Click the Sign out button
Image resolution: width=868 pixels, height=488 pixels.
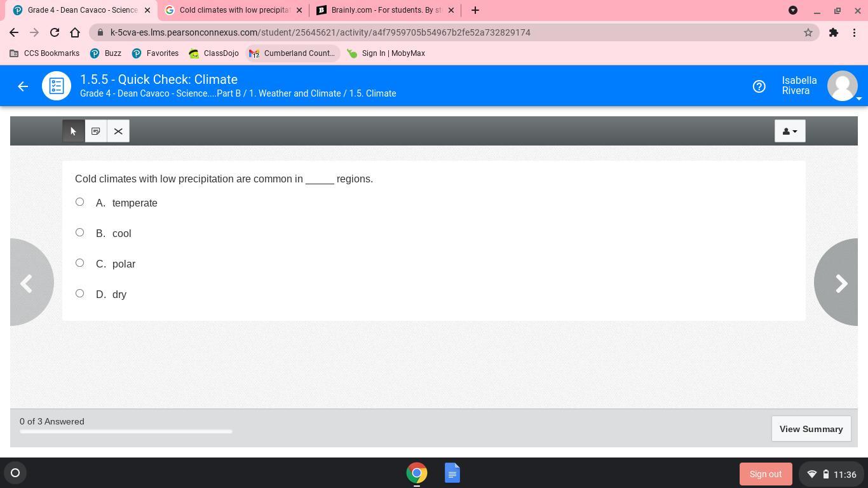(766, 474)
